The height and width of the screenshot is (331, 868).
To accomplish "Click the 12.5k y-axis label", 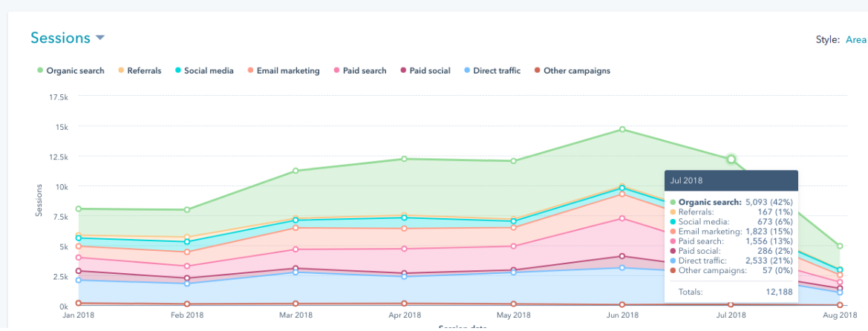I will click(x=58, y=157).
